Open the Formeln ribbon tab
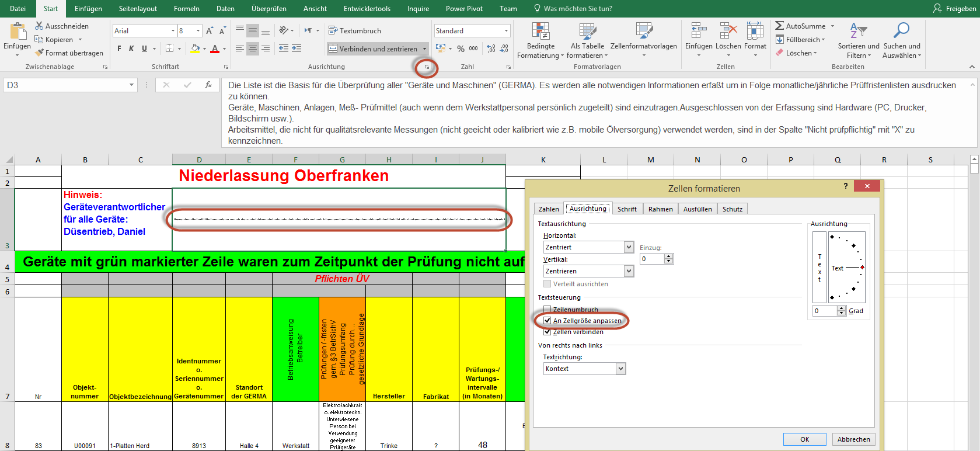This screenshot has width=980, height=451. click(x=186, y=9)
